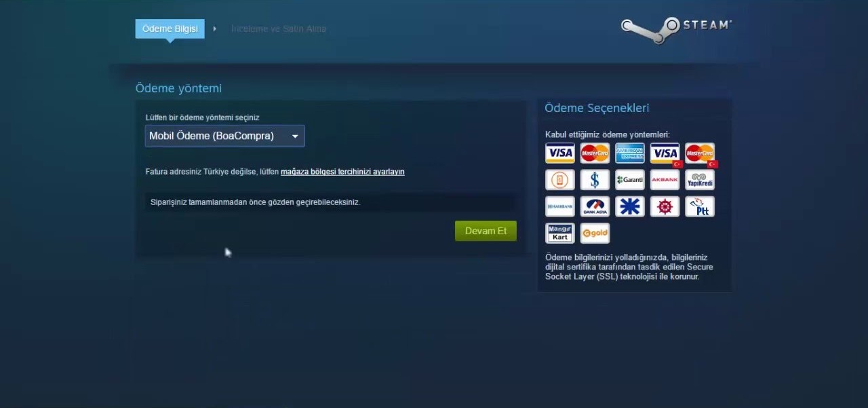
Task: Click the Akbank icon
Action: [665, 180]
